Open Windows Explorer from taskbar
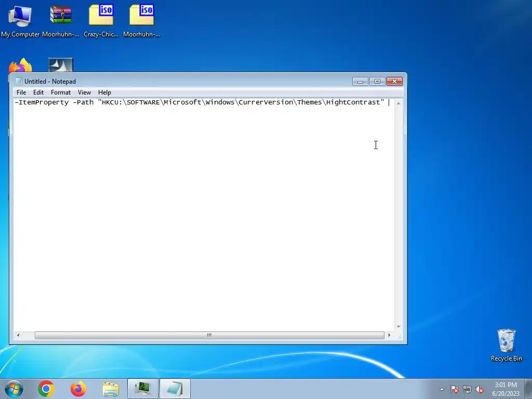The image size is (532, 399). click(111, 389)
